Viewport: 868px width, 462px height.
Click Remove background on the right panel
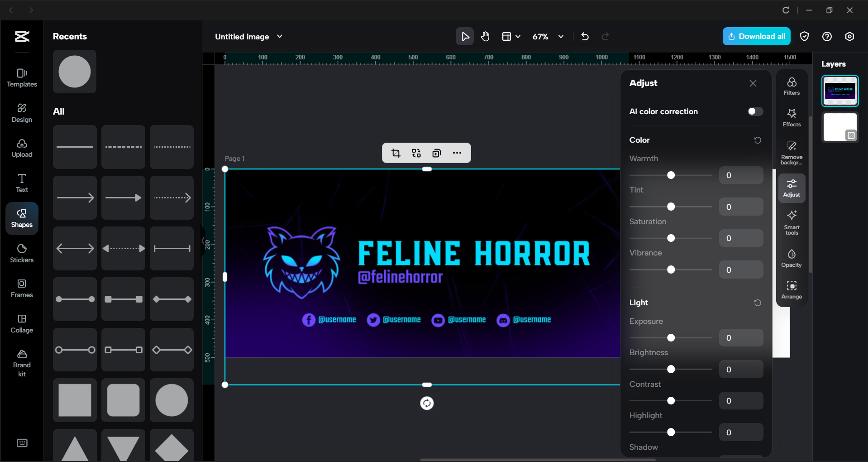coord(791,151)
